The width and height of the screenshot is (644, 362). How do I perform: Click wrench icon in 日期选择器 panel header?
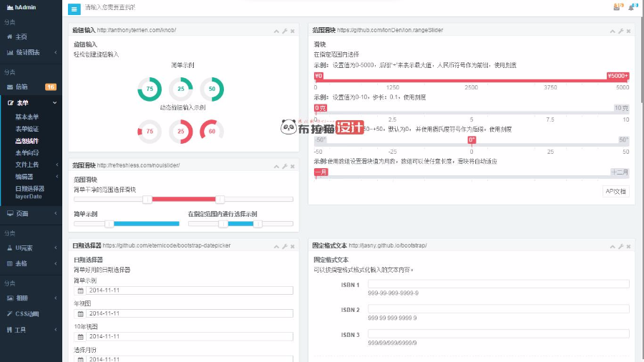285,246
